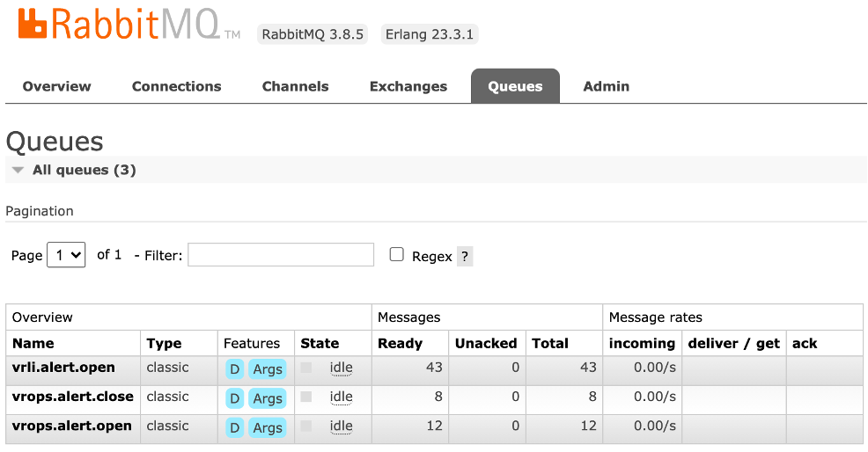Click the queue Filter text field

point(281,254)
